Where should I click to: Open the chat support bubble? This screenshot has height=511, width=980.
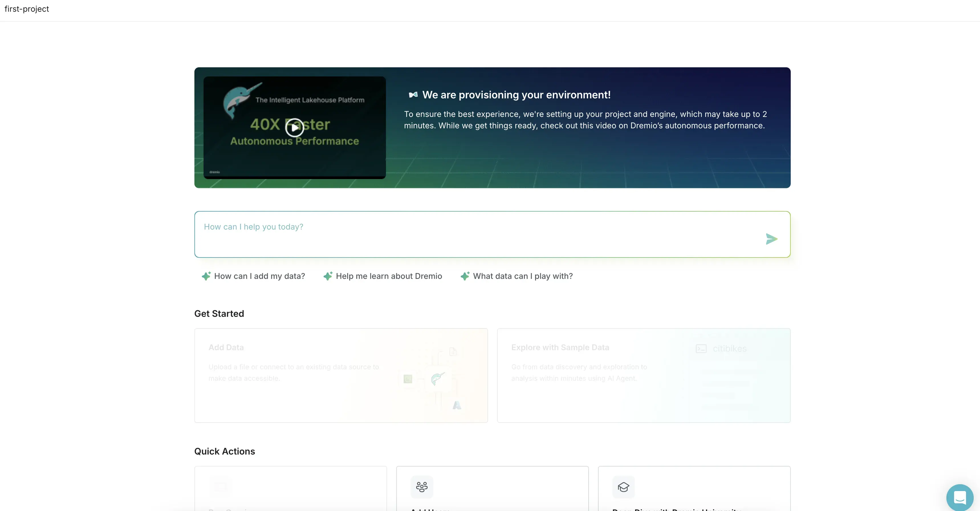(960, 497)
